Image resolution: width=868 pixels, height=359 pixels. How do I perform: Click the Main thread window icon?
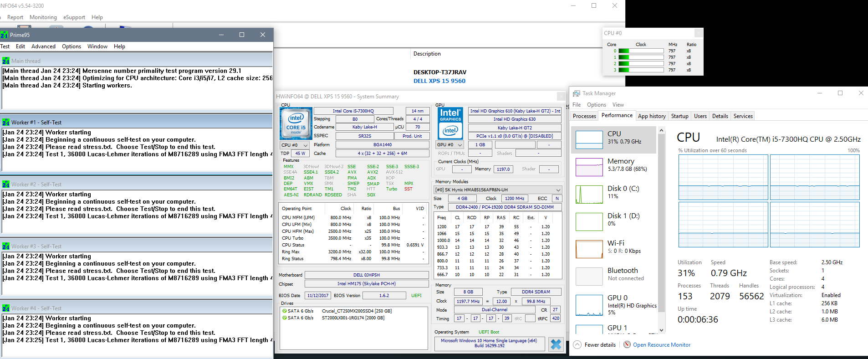pyautogui.click(x=6, y=61)
